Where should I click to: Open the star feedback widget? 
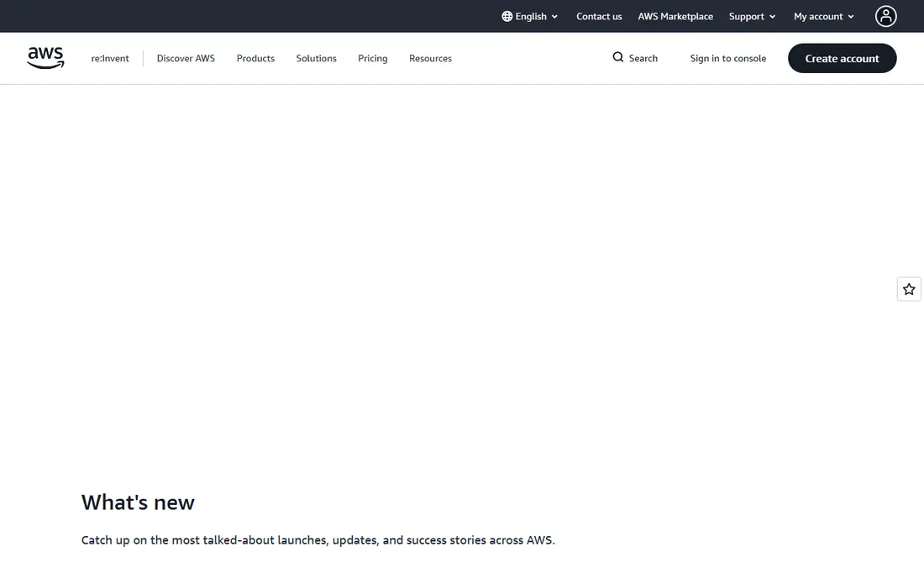[909, 289]
